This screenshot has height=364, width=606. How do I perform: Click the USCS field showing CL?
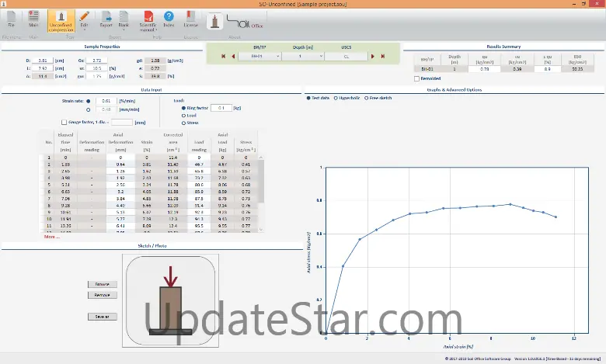click(x=347, y=57)
